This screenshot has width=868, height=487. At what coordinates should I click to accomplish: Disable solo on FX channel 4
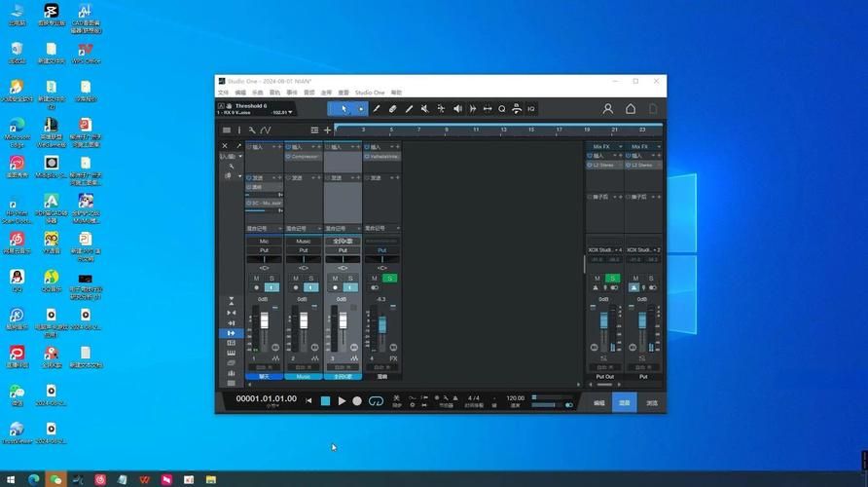point(389,279)
